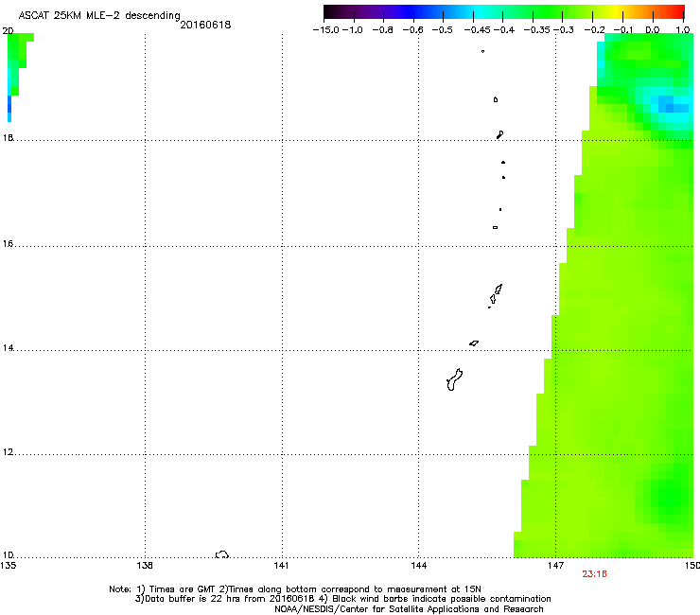Click the red pass time '23:16'
700x615 pixels.
click(594, 574)
